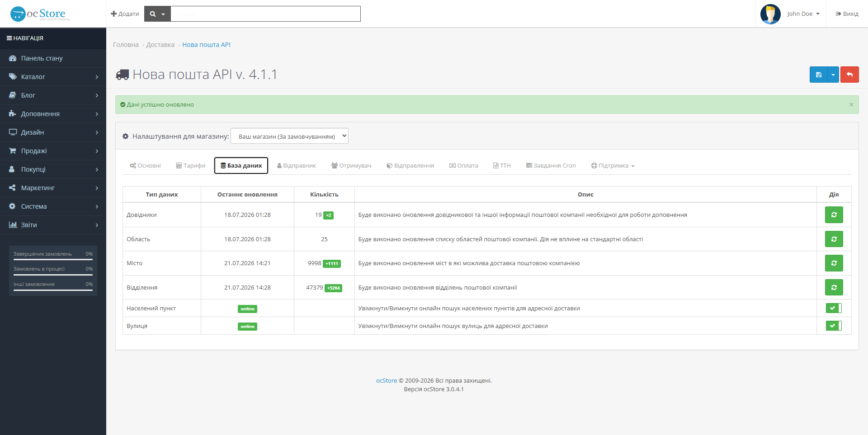The width and height of the screenshot is (868, 435).
Task: Expand the Система sidebar menu
Action: click(53, 206)
